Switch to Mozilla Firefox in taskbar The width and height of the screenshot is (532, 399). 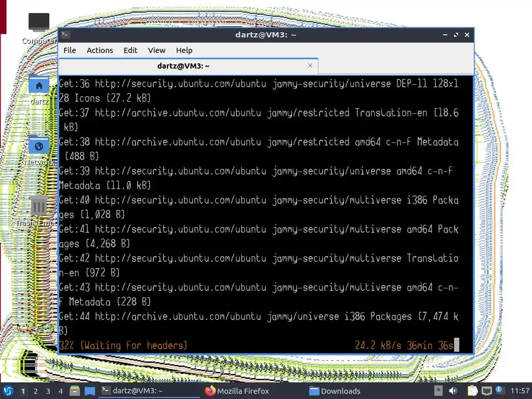[254, 391]
